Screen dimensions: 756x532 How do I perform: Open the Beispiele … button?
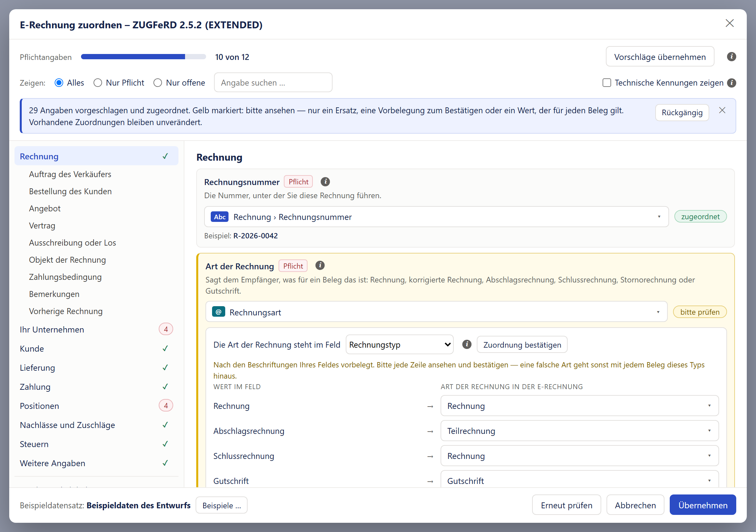222,505
